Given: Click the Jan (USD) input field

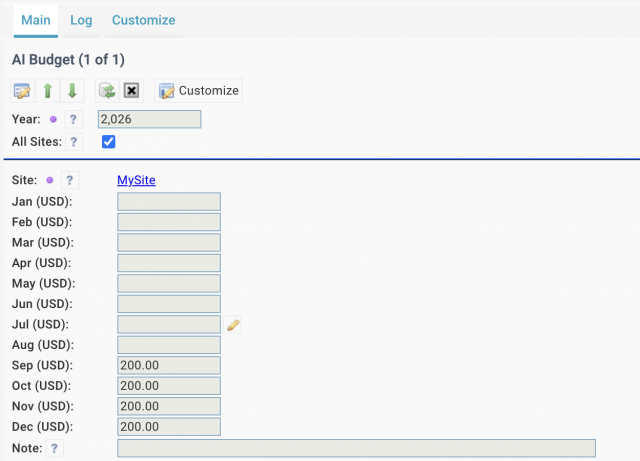Looking at the screenshot, I should pos(169,202).
